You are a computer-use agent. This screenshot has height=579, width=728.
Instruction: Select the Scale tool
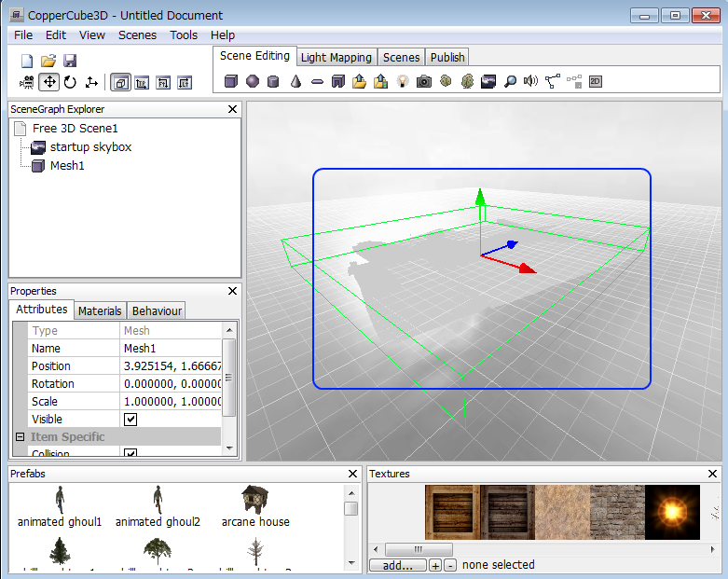[x=91, y=83]
